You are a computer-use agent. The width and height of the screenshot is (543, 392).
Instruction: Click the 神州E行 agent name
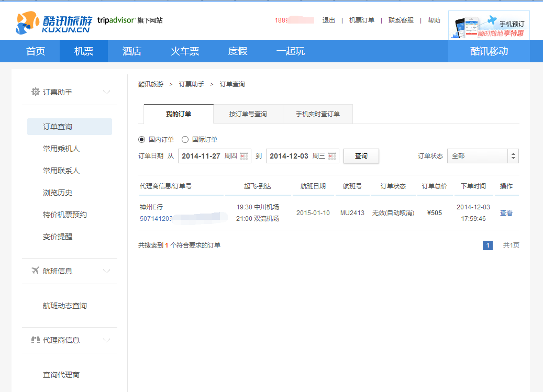(x=151, y=207)
